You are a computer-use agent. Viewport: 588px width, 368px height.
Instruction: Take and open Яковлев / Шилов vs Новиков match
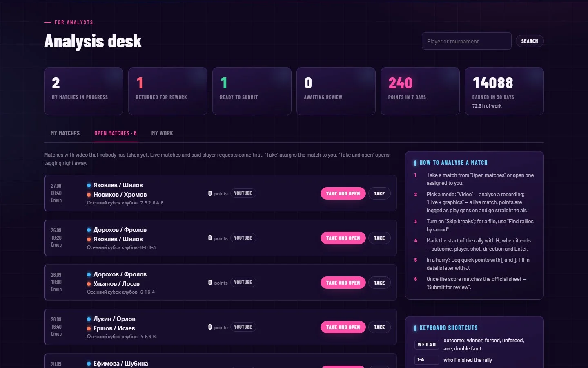(x=343, y=193)
